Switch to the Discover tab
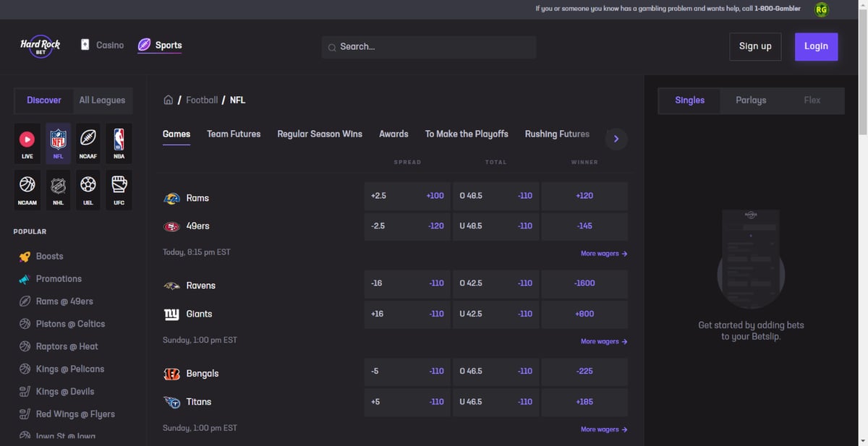 pos(44,100)
